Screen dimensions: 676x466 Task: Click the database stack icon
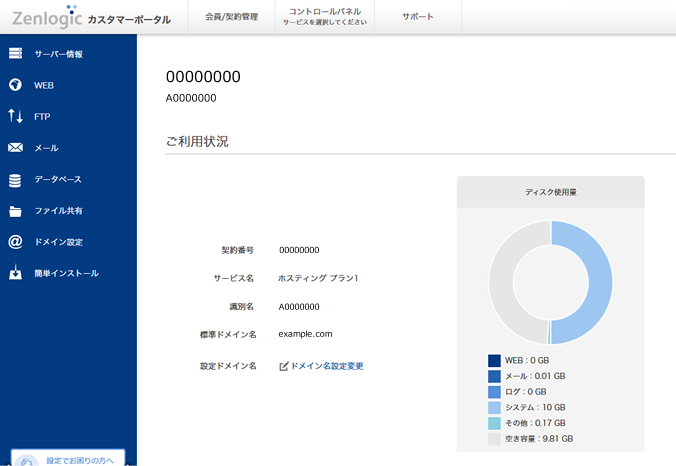(15, 180)
